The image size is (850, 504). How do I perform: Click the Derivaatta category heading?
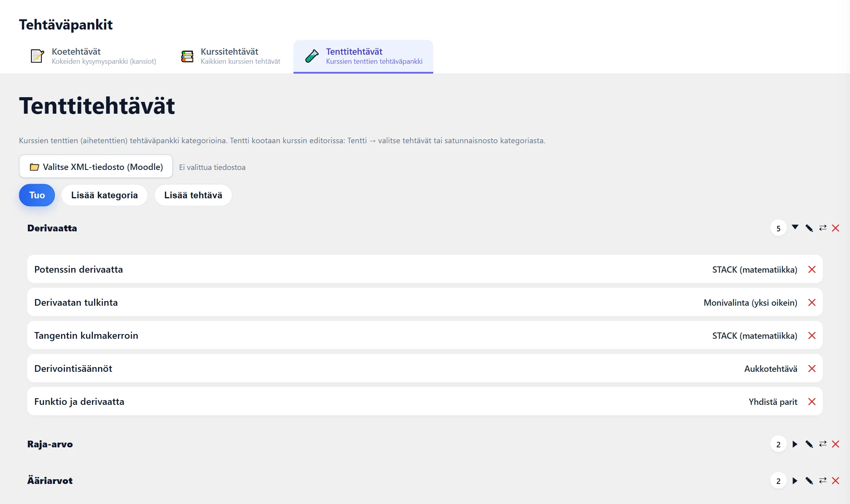[52, 228]
